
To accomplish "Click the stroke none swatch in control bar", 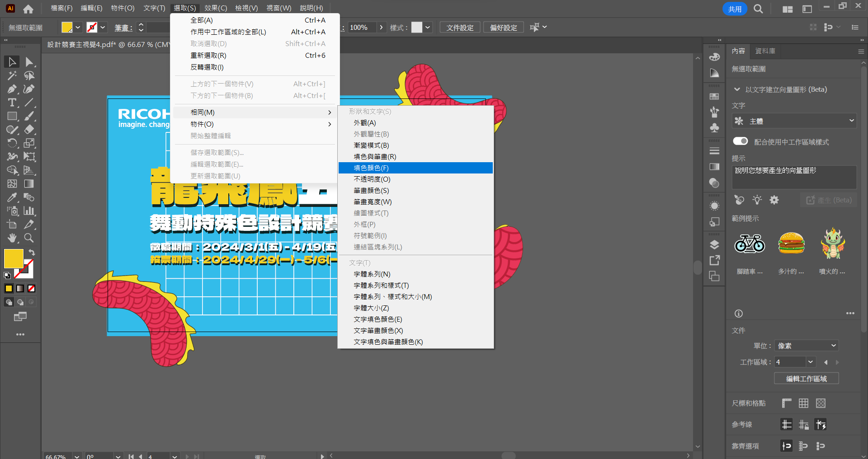I will [x=92, y=28].
